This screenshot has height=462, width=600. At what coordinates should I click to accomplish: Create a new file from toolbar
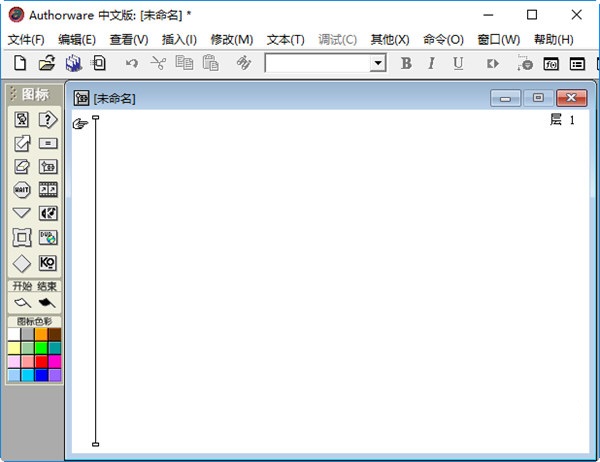(20, 63)
